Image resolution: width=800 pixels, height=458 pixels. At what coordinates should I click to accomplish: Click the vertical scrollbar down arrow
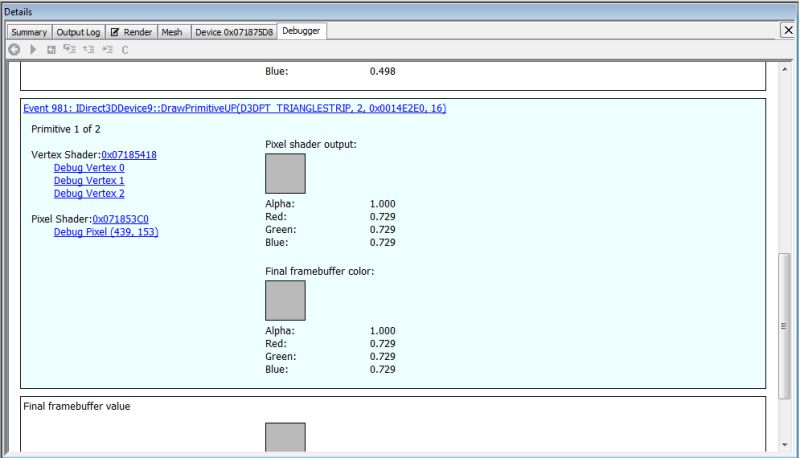785,445
